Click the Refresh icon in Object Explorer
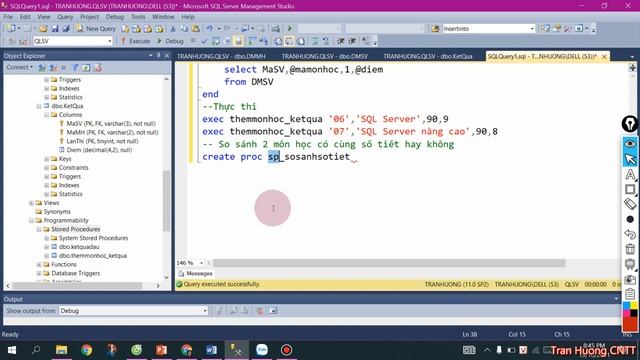640x360 pixels. click(x=86, y=68)
